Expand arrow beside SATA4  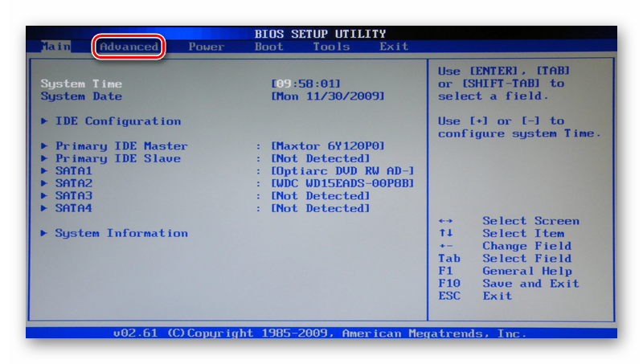point(44,208)
